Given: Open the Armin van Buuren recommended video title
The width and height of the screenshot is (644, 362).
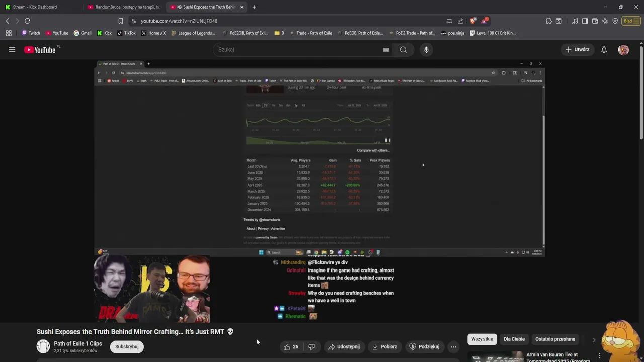Looking at the screenshot, I should (x=559, y=357).
